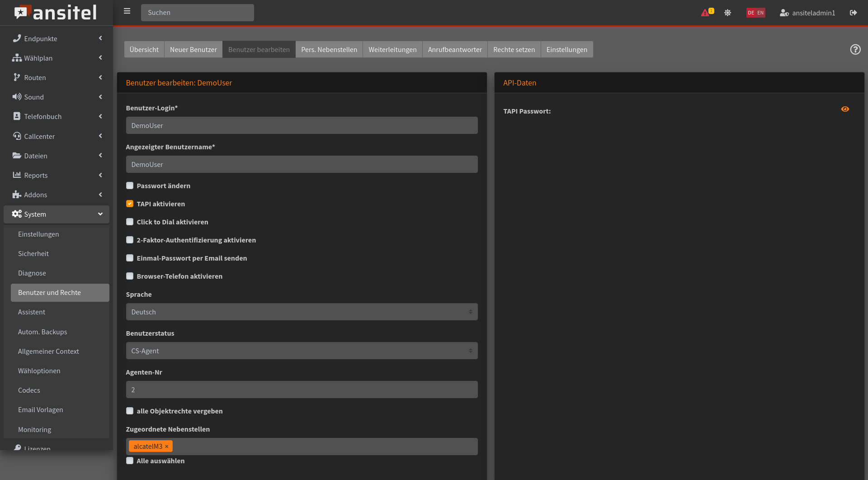
Task: Open the Sprache dropdown
Action: pos(302,312)
